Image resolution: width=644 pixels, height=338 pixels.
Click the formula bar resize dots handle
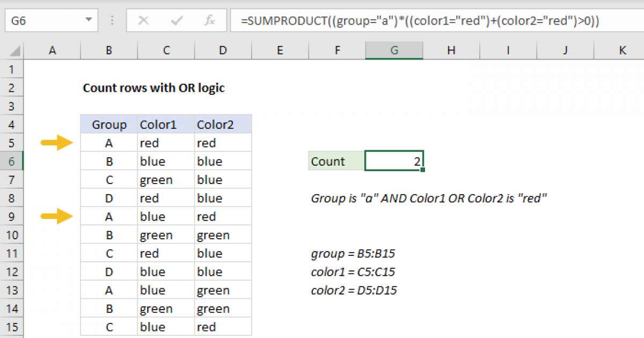(112, 21)
